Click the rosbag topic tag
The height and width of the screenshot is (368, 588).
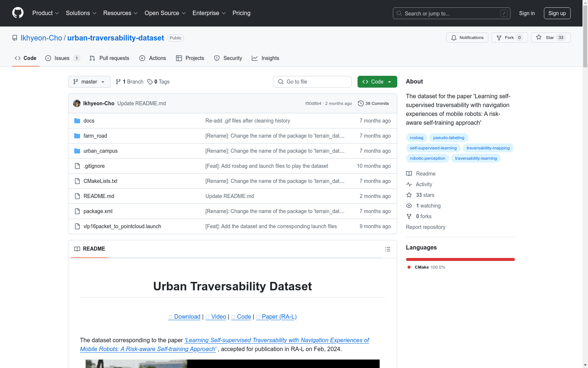pyautogui.click(x=417, y=138)
